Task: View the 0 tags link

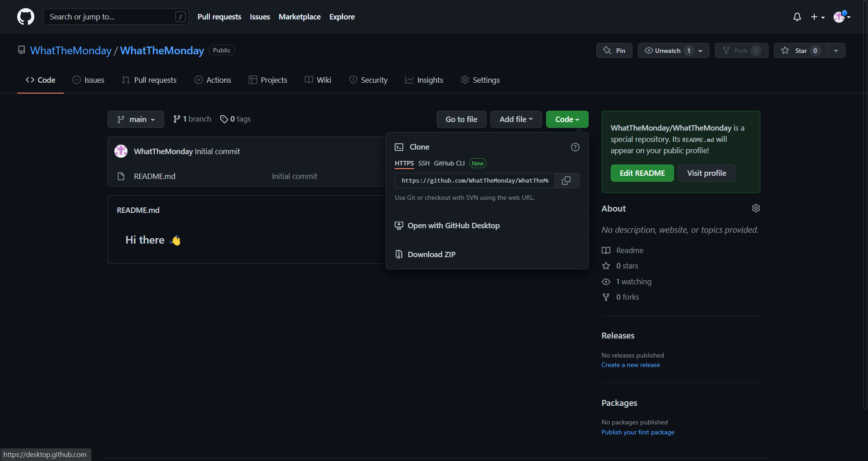Action: (x=235, y=119)
